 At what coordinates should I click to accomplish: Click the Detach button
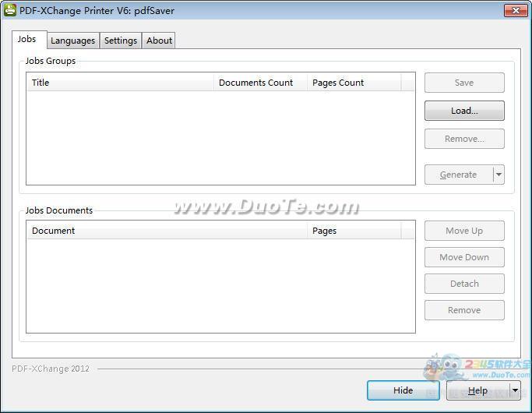pos(464,284)
